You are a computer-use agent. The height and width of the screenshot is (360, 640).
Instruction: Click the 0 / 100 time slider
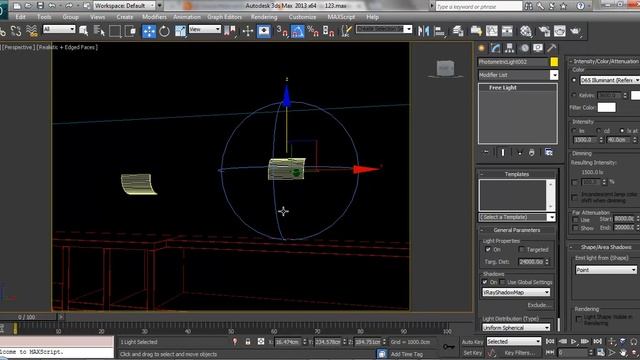coord(27,317)
